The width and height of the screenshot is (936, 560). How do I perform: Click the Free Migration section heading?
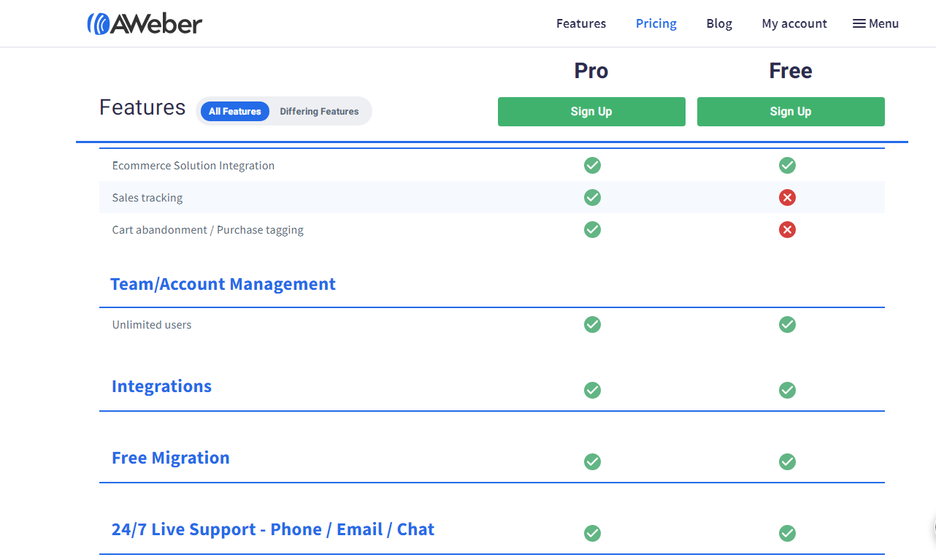(x=170, y=458)
